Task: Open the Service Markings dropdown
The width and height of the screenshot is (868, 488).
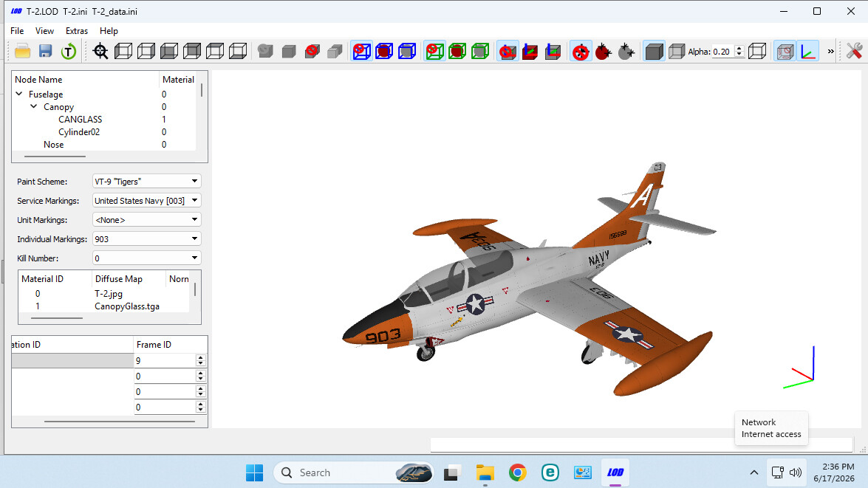Action: click(x=147, y=201)
